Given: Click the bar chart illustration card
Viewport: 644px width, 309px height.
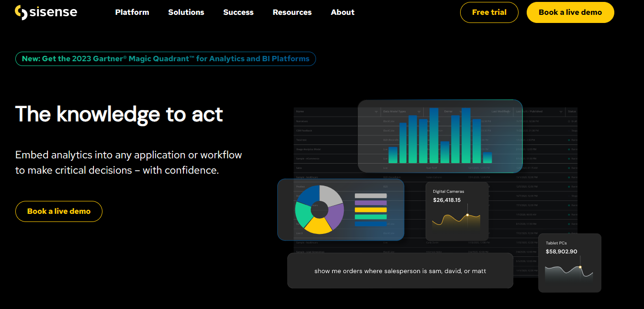Looking at the screenshot, I should (x=440, y=136).
